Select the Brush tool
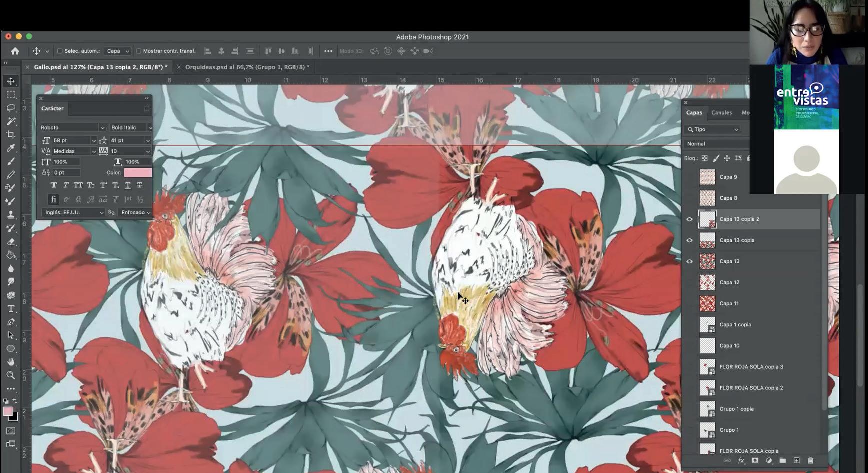The height and width of the screenshot is (473, 868). pyautogui.click(x=11, y=161)
